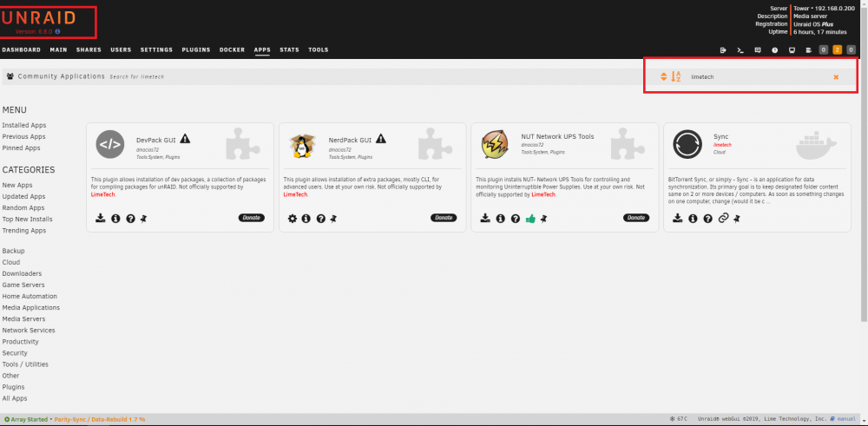Open info for DevPack GUI plugin
868x426 pixels.
click(x=115, y=219)
